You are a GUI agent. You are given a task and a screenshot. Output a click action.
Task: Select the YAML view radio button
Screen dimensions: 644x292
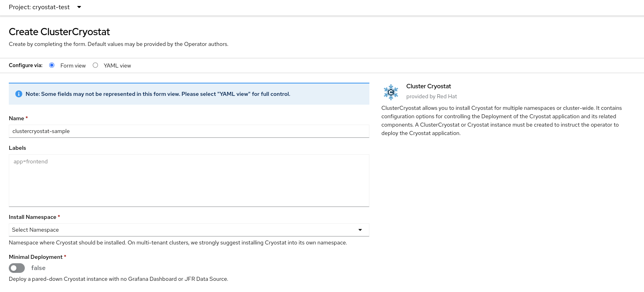pos(95,65)
